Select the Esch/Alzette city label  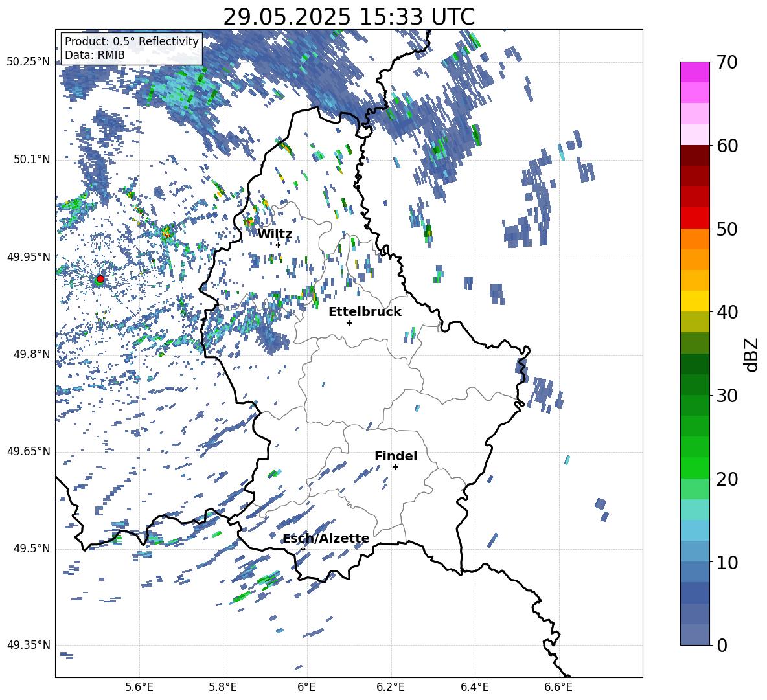pyautogui.click(x=326, y=539)
